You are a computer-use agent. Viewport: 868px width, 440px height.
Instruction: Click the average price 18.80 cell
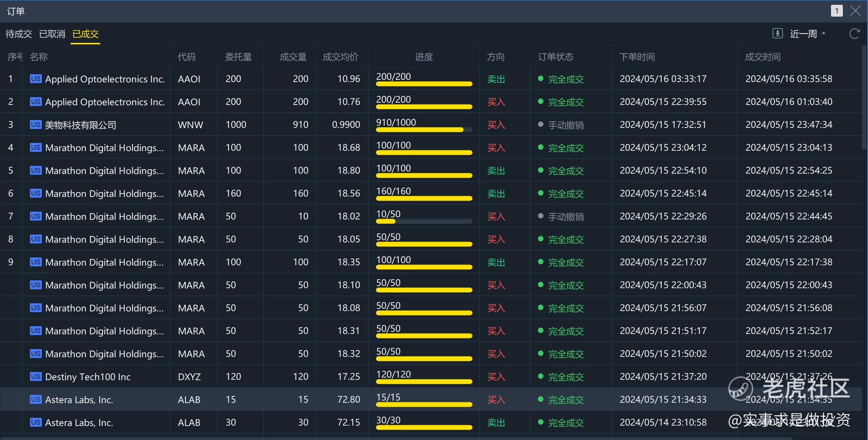click(349, 170)
